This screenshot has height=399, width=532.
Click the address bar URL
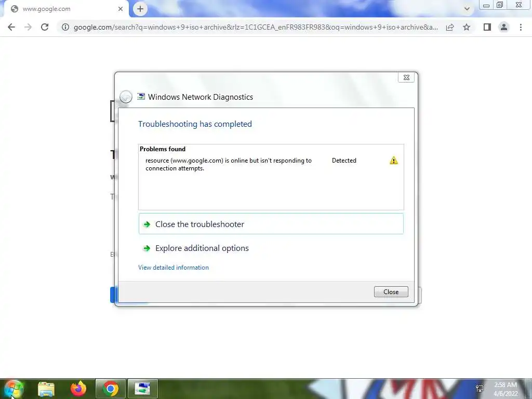tap(256, 27)
